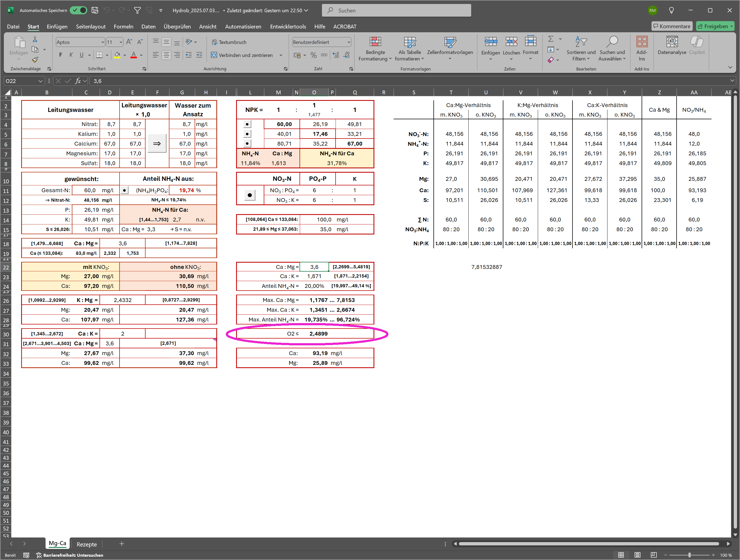Switch to Rezepte sheet tab
The image size is (740, 560).
pyautogui.click(x=87, y=544)
